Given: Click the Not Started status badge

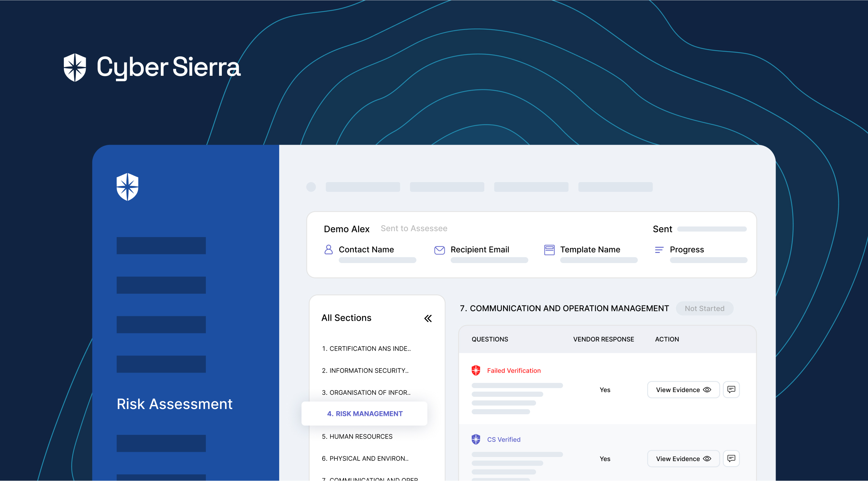Looking at the screenshot, I should [704, 309].
